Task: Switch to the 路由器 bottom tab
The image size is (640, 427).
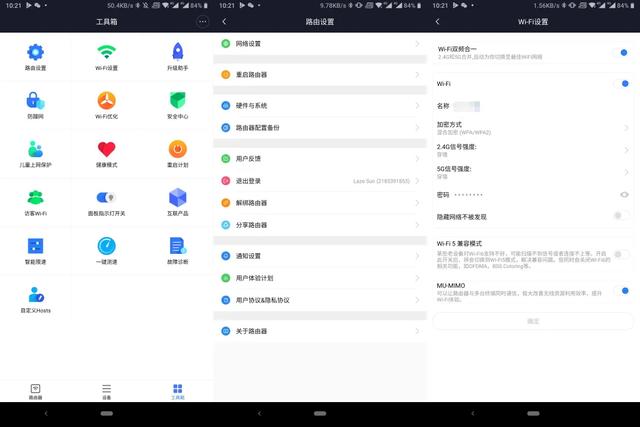Action: (36, 391)
